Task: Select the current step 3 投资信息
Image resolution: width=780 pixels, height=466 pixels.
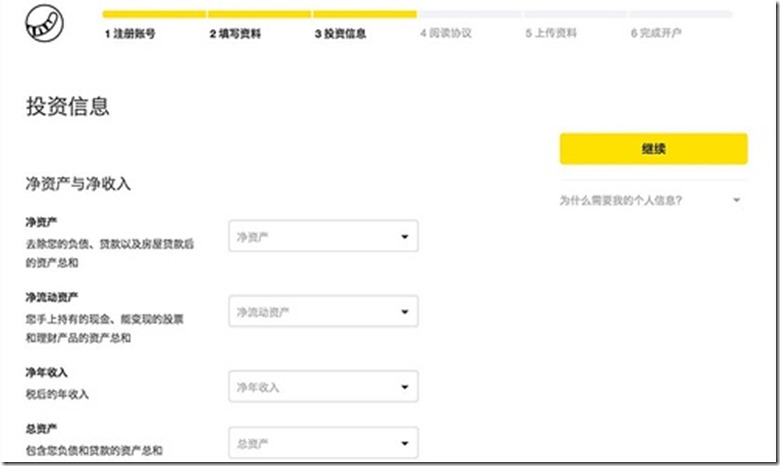Action: (340, 33)
